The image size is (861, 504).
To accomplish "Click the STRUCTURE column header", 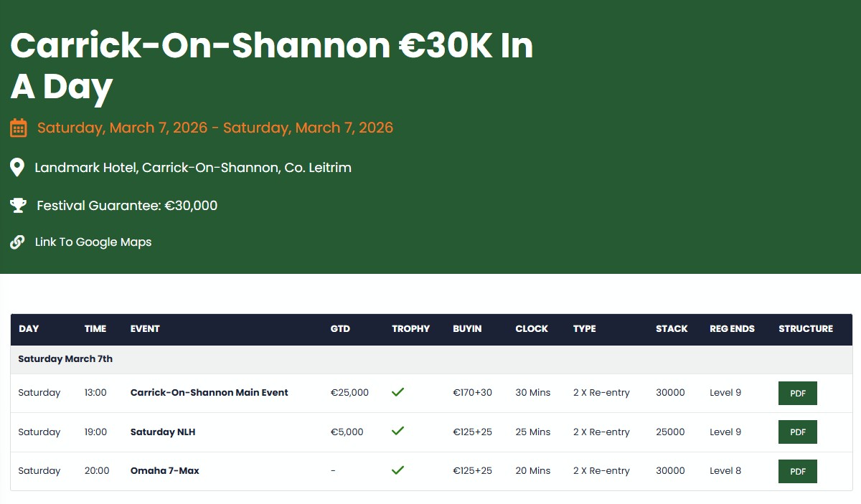I will (x=806, y=329).
